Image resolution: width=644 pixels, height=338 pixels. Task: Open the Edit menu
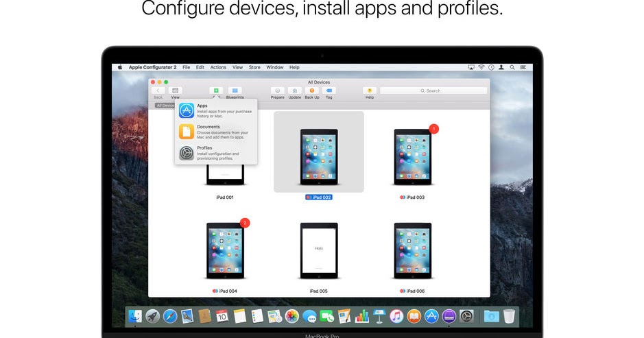pyautogui.click(x=200, y=67)
